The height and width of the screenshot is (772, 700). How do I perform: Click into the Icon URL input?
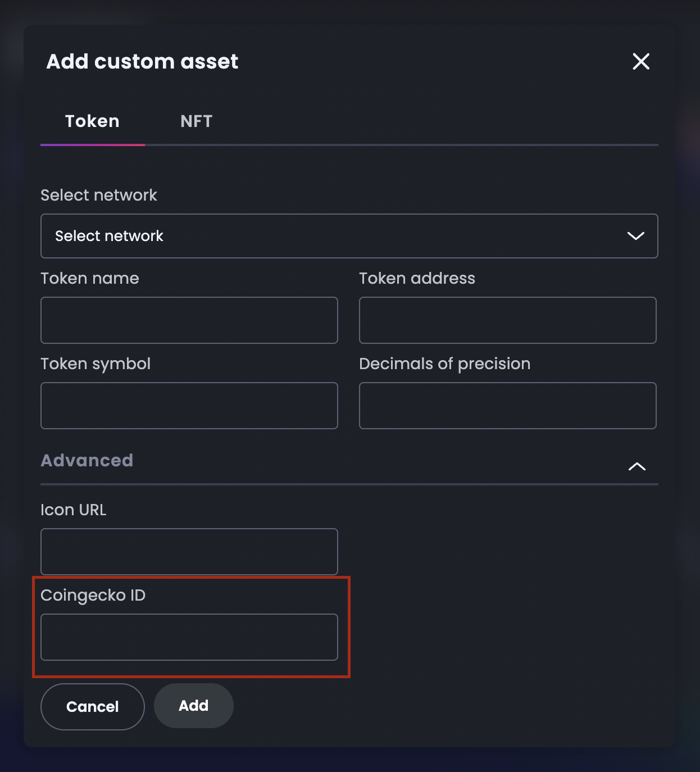tap(189, 552)
